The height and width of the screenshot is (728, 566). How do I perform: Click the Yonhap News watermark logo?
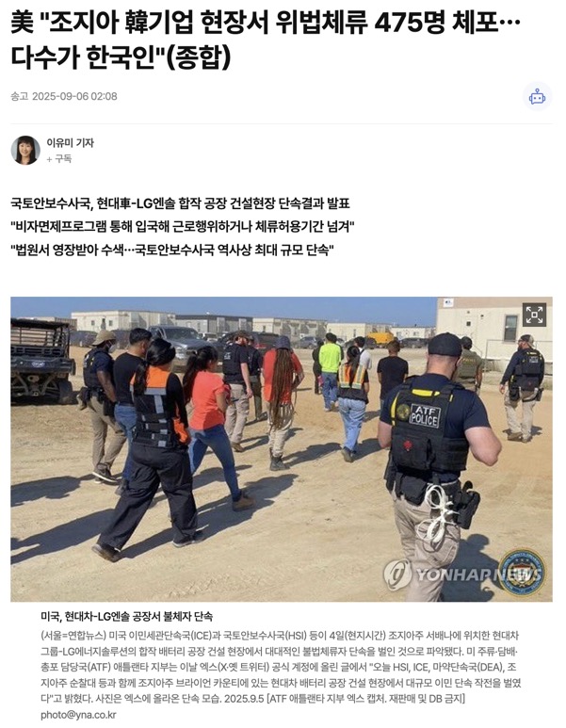tap(462, 574)
